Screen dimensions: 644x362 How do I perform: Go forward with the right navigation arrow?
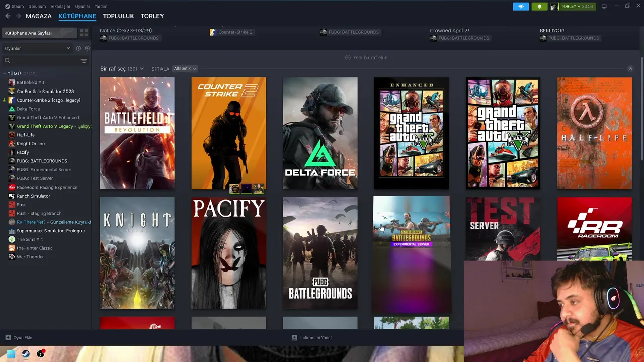coord(18,16)
